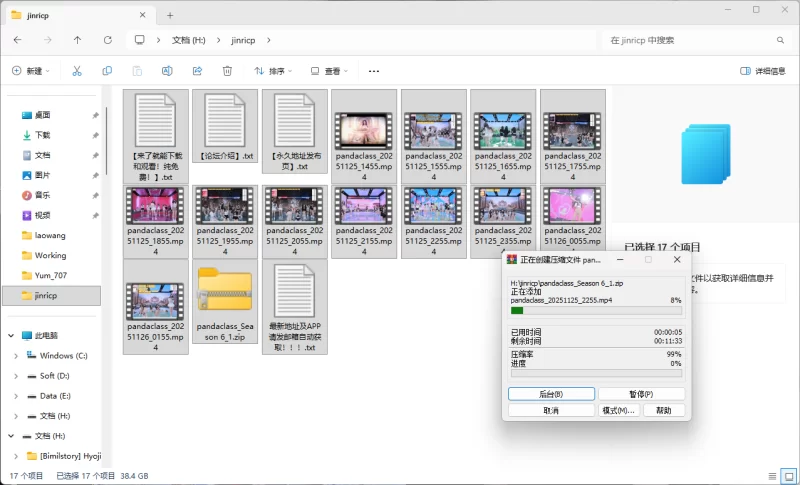Click the Share icon in toolbar
This screenshot has height=485, width=800.
pos(197,71)
